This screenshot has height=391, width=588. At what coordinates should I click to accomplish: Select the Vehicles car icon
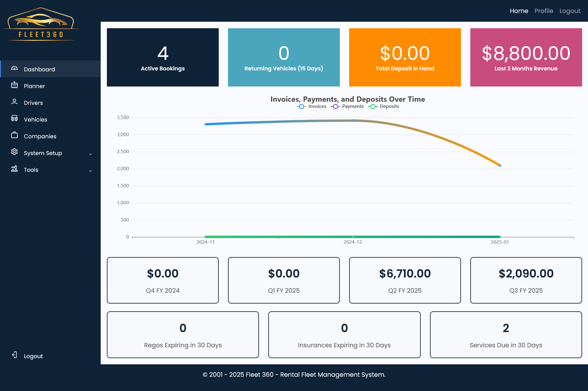pyautogui.click(x=14, y=119)
